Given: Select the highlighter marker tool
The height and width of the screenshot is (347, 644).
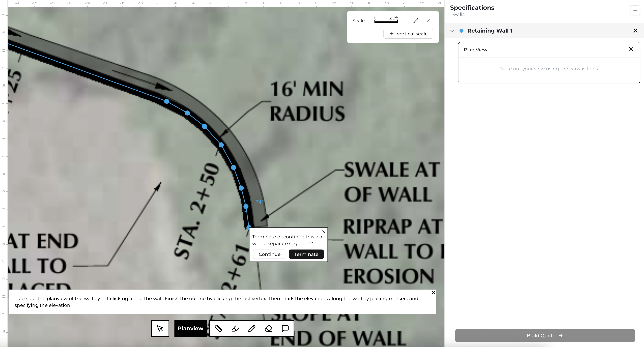Looking at the screenshot, I should tap(235, 328).
